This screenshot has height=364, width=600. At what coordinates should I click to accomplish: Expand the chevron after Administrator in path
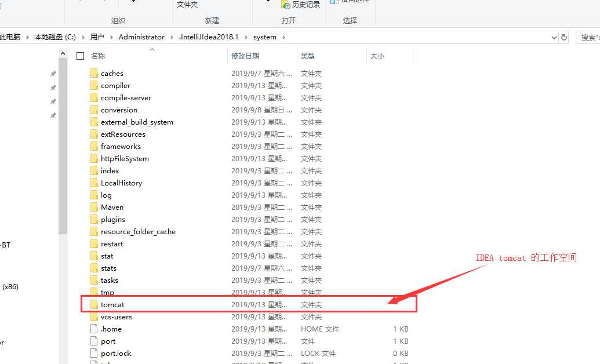[172, 37]
